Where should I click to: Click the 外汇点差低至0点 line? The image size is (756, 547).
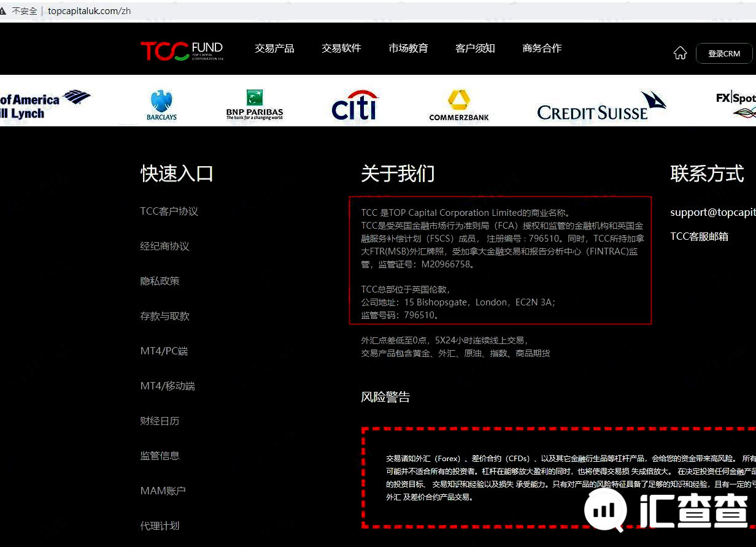coord(445,340)
